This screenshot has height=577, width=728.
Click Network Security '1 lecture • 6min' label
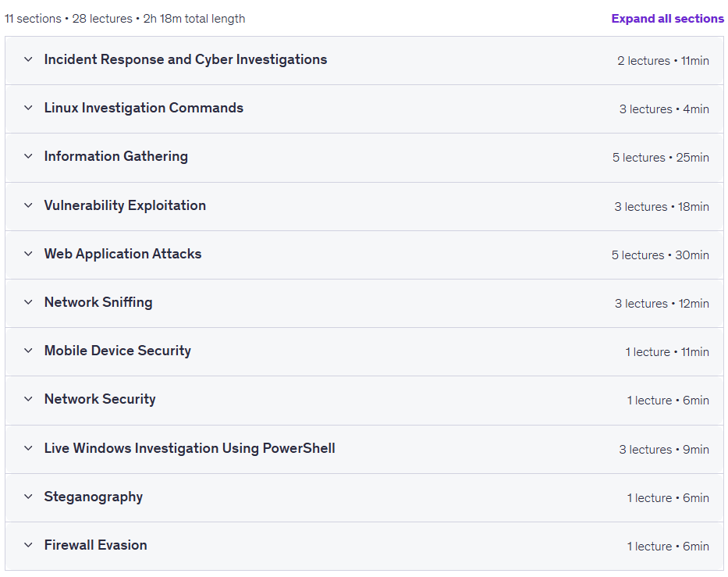[x=668, y=400]
